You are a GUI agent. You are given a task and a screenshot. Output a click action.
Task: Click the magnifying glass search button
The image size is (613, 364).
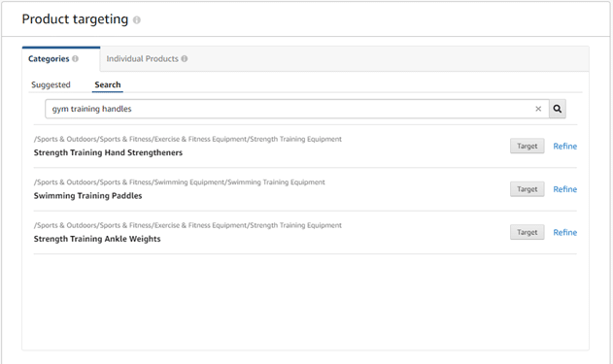(x=558, y=109)
